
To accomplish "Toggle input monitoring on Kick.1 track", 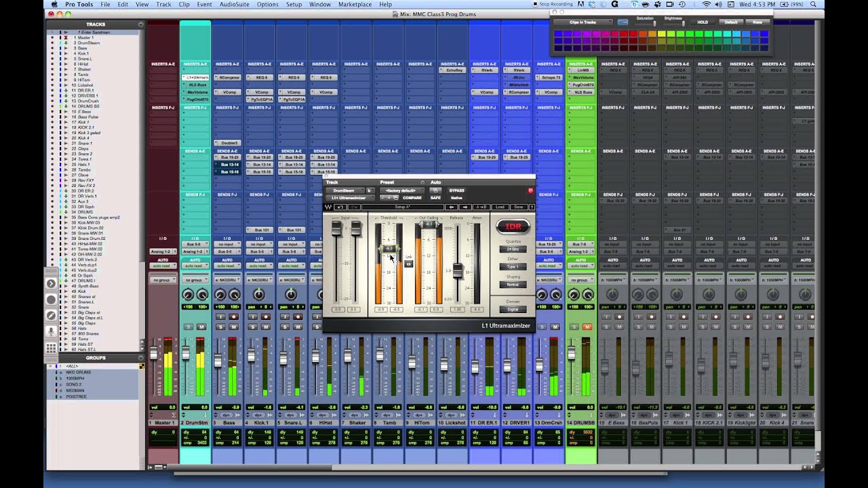I will (x=252, y=317).
